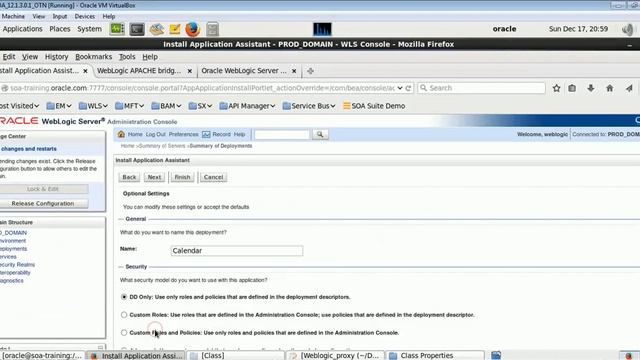640x360 pixels.
Task: Open the Firefox downloads arrow icon
Action: [591, 88]
